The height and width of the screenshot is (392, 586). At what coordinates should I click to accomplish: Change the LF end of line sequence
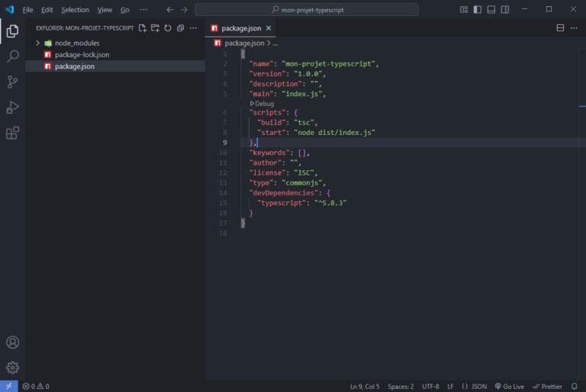pyautogui.click(x=450, y=387)
